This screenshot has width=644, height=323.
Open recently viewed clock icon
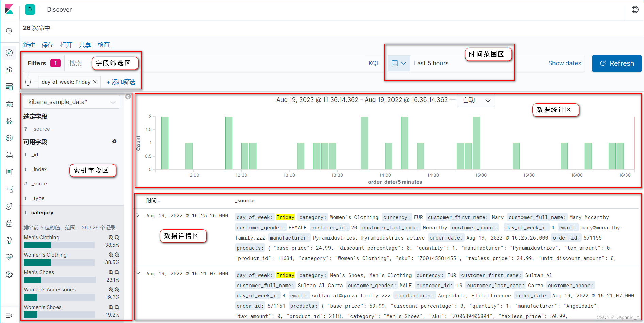pyautogui.click(x=9, y=31)
